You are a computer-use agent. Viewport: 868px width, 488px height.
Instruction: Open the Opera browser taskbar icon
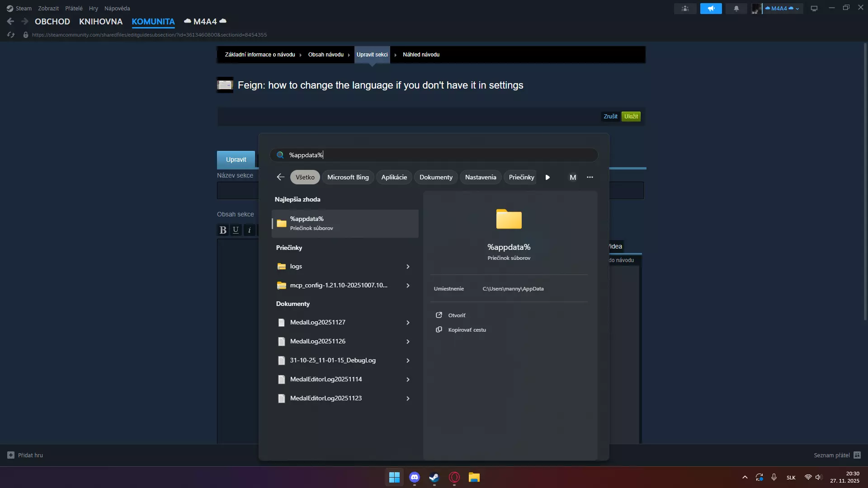click(454, 477)
